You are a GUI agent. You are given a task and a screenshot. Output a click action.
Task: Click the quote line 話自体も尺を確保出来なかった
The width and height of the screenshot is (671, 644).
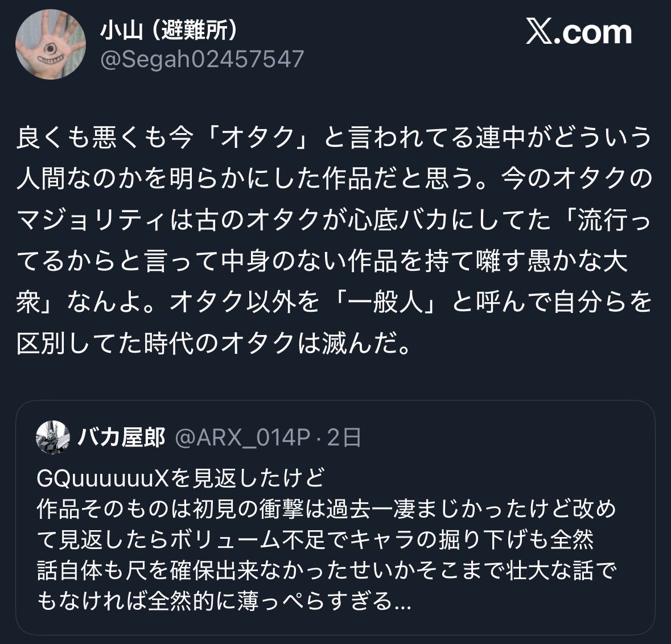327,570
